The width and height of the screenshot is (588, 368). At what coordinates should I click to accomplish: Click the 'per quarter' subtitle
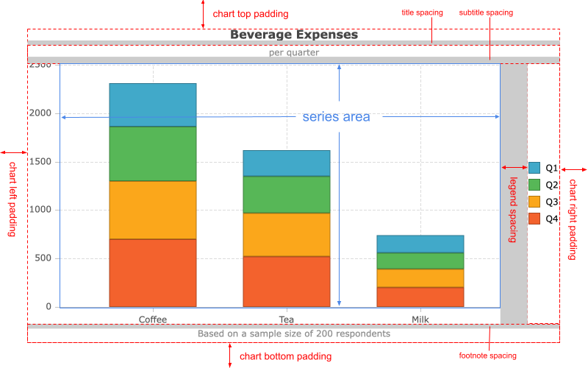pos(293,52)
